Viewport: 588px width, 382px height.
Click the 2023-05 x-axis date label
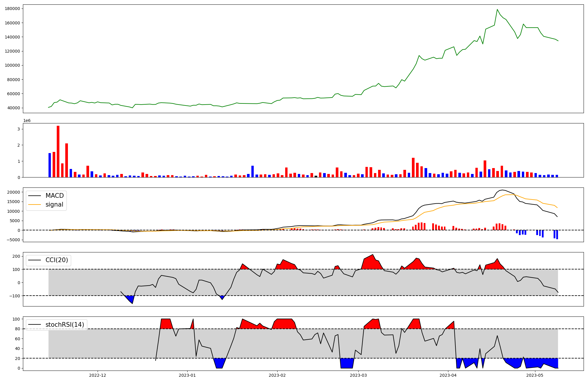[x=534, y=375]
